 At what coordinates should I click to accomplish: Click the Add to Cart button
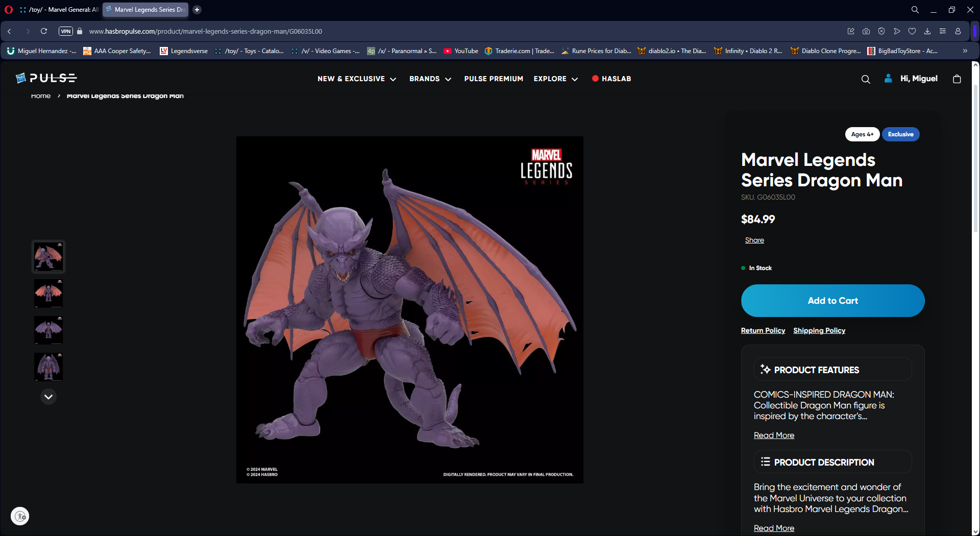tap(832, 301)
